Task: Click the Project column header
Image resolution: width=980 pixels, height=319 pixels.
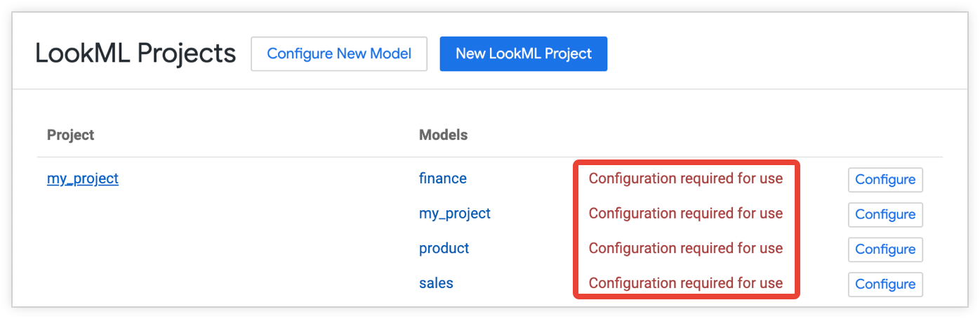Action: (70, 134)
